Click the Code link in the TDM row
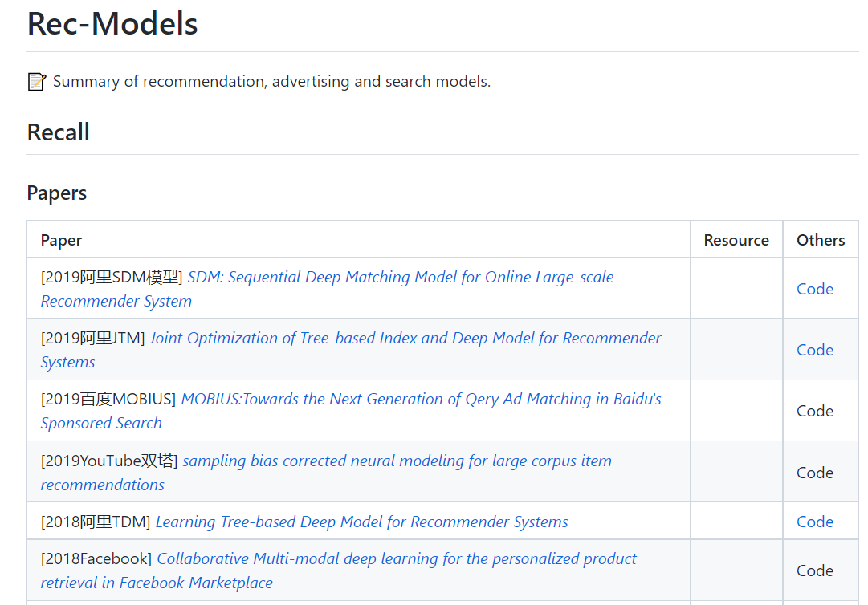Viewport: 868px width, 605px height. click(815, 522)
